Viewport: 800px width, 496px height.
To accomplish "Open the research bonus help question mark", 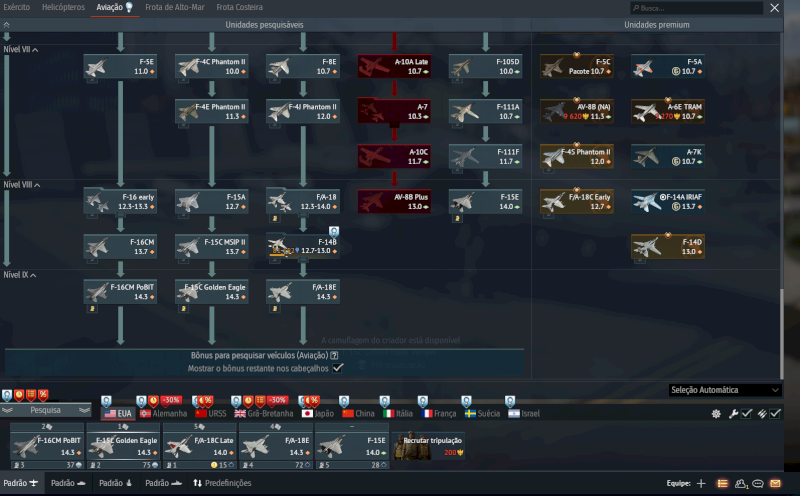I will pyautogui.click(x=334, y=355).
